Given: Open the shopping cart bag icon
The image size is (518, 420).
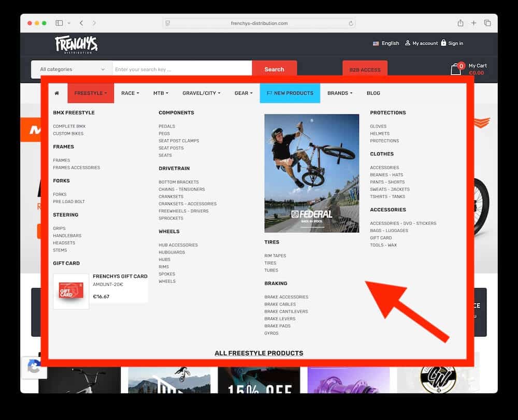Looking at the screenshot, I should 456,69.
